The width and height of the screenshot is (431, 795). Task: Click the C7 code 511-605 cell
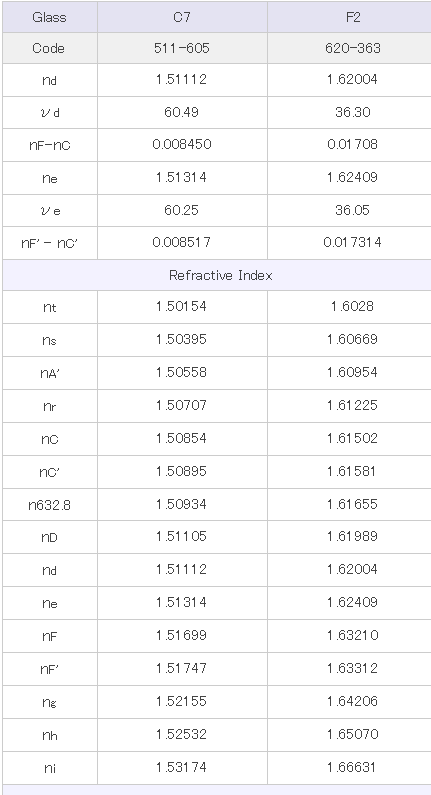[x=182, y=48]
